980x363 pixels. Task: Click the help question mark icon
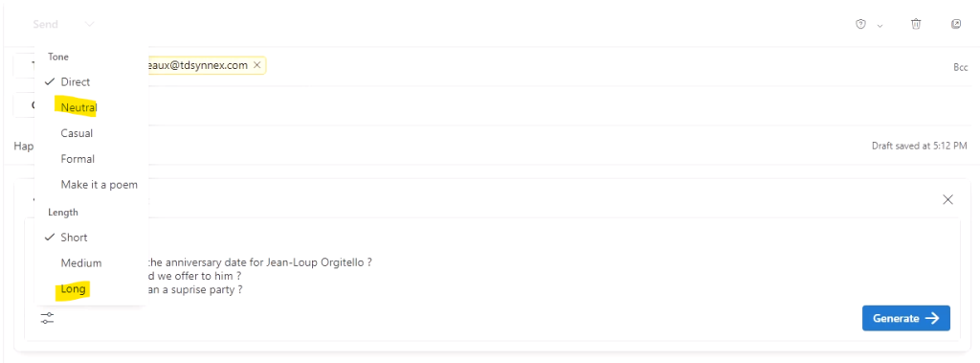(x=860, y=24)
